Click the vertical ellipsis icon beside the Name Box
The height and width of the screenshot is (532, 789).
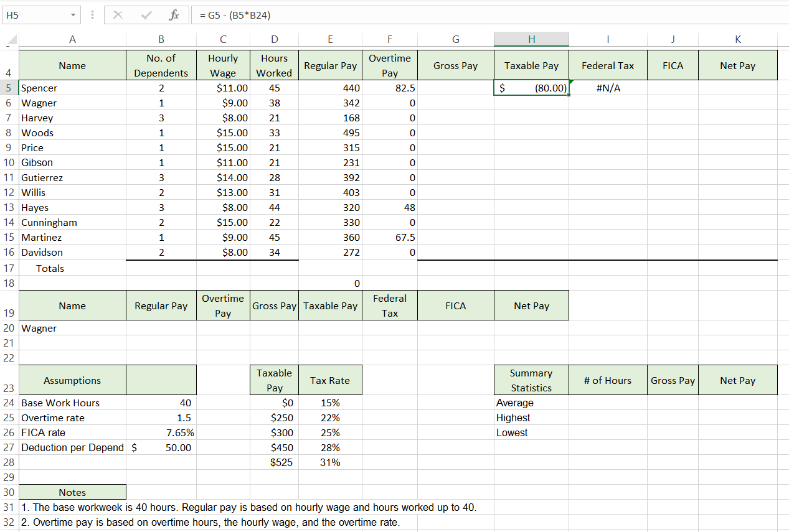pos(91,14)
